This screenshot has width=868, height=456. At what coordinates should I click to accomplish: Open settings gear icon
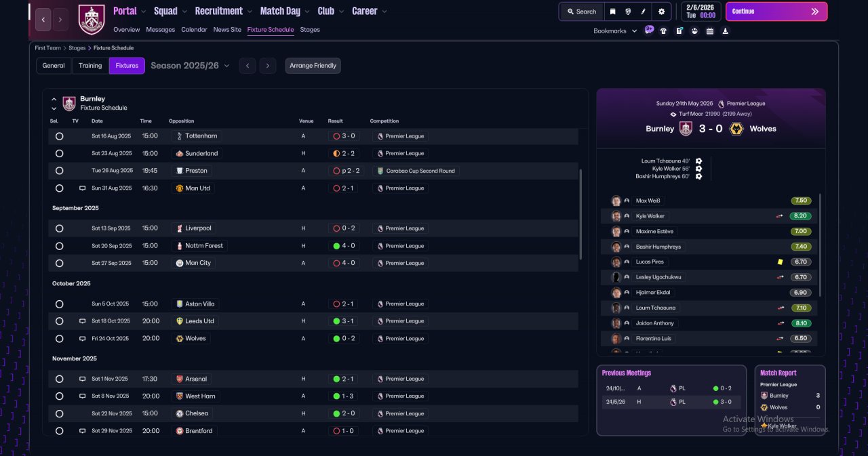tap(661, 12)
